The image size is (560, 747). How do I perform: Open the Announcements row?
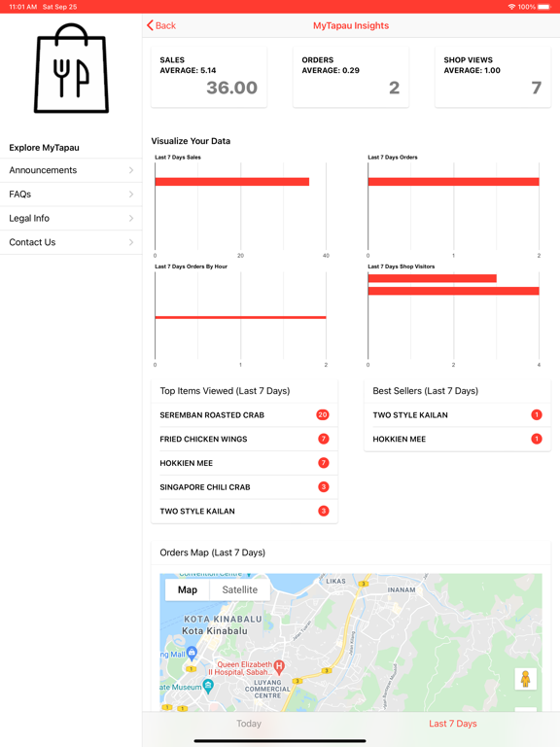click(71, 170)
